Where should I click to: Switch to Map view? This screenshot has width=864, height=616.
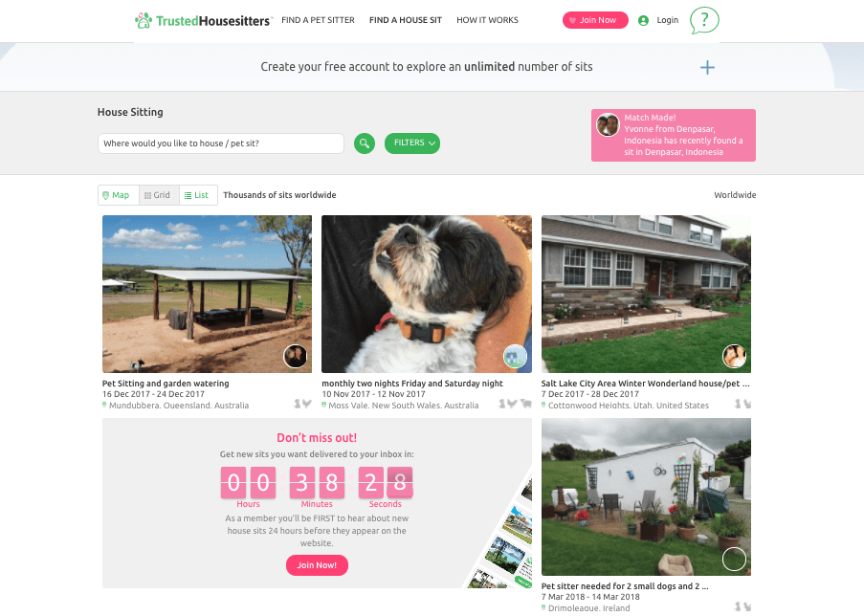[x=119, y=195]
